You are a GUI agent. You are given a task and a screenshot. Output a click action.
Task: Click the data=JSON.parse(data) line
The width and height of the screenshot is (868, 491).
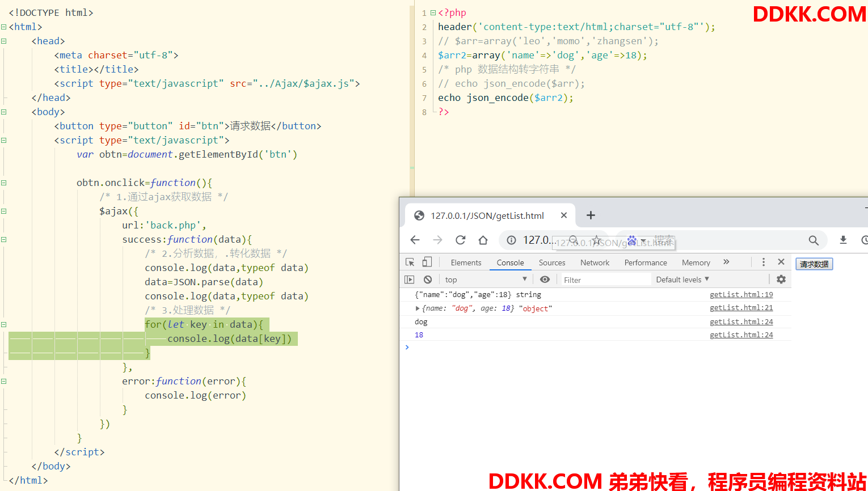pos(204,282)
